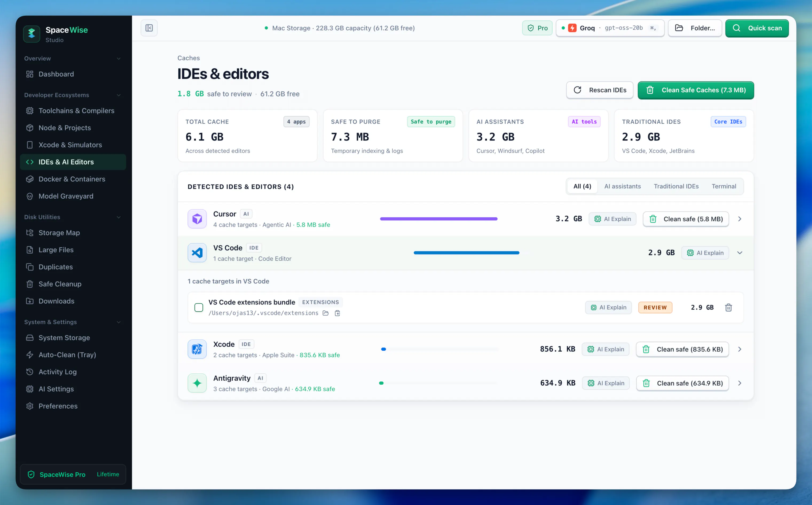
Task: Check the VS Code extensions bundle checkbox
Action: click(x=199, y=308)
